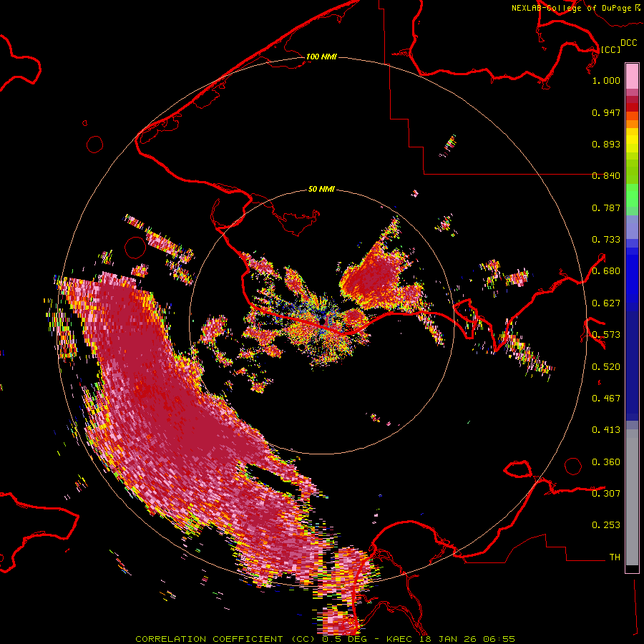Click the NEXLAB-College of DuPage credit text
Viewport: 644px width, 644px height.
(571, 8)
